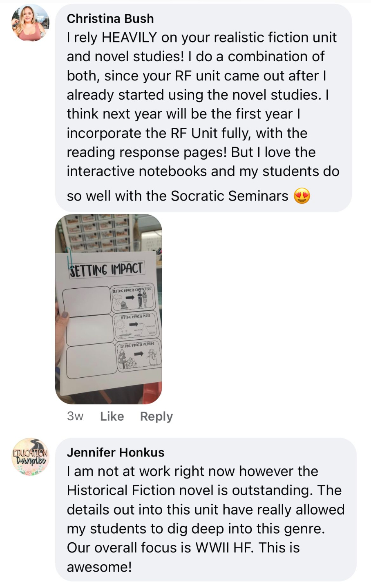
Task: Click the 3w timestamp under the photo
Action: (75, 416)
